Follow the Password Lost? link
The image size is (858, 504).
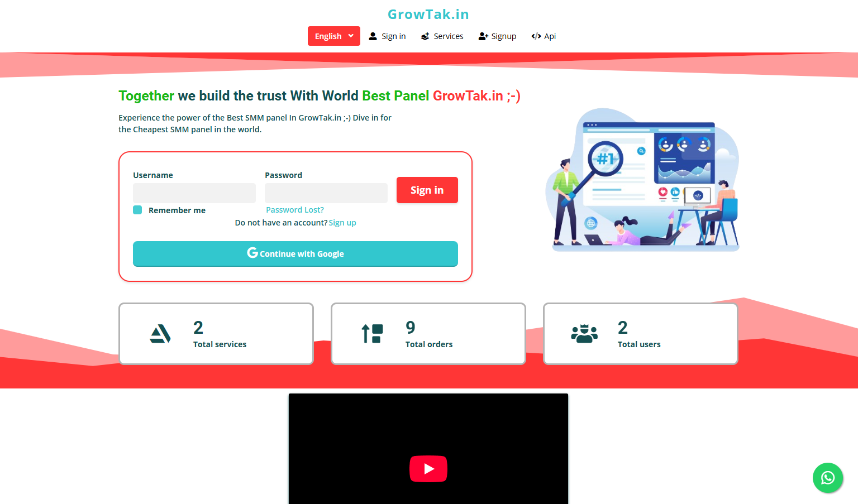coord(295,210)
